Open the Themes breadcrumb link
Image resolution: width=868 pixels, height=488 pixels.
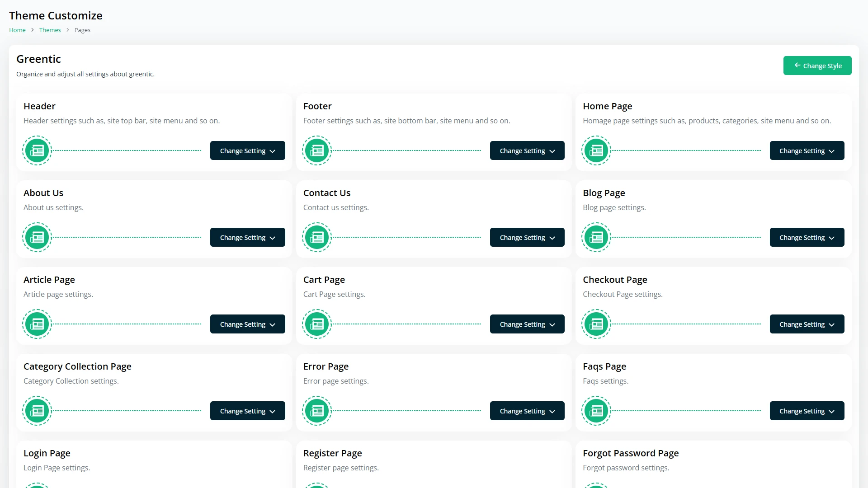tap(50, 30)
